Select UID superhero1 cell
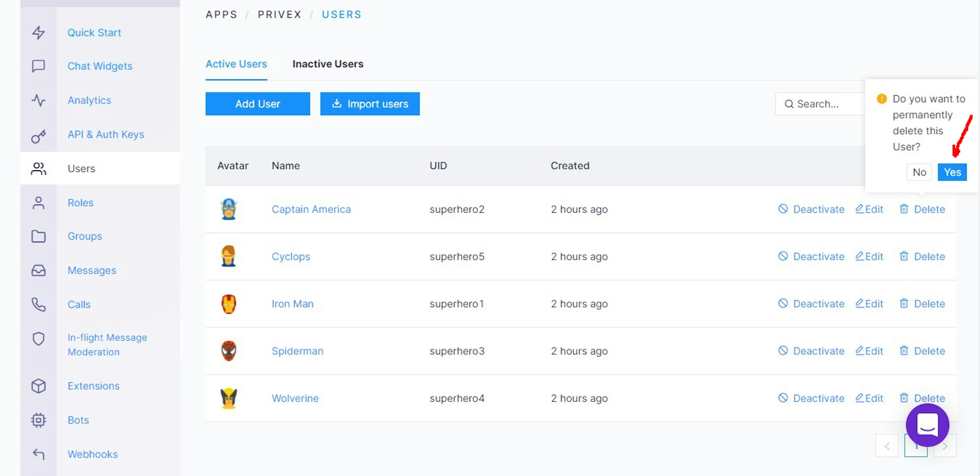This screenshot has width=980, height=476. pyautogui.click(x=457, y=304)
